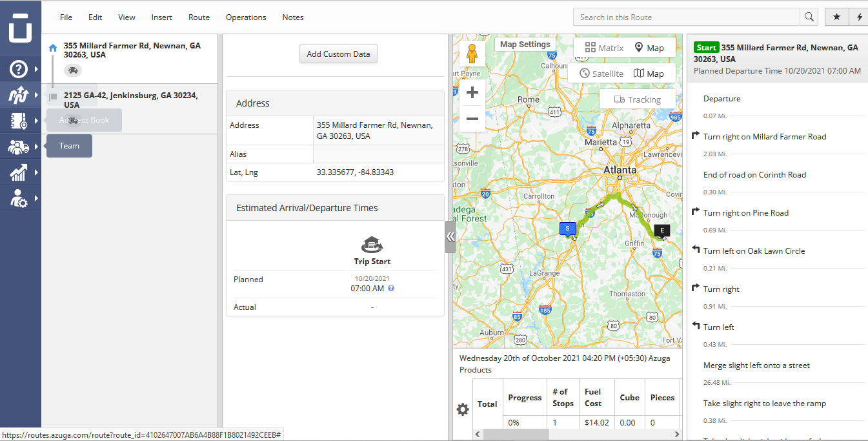The width and height of the screenshot is (868, 441).
Task: Open the Edit menu
Action: (96, 17)
